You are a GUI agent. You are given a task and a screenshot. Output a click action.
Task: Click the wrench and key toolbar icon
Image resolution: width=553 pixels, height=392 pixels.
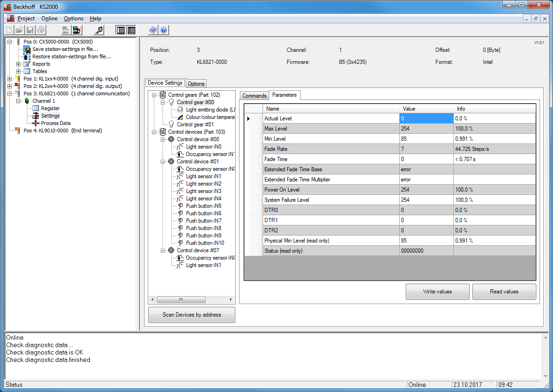(99, 30)
